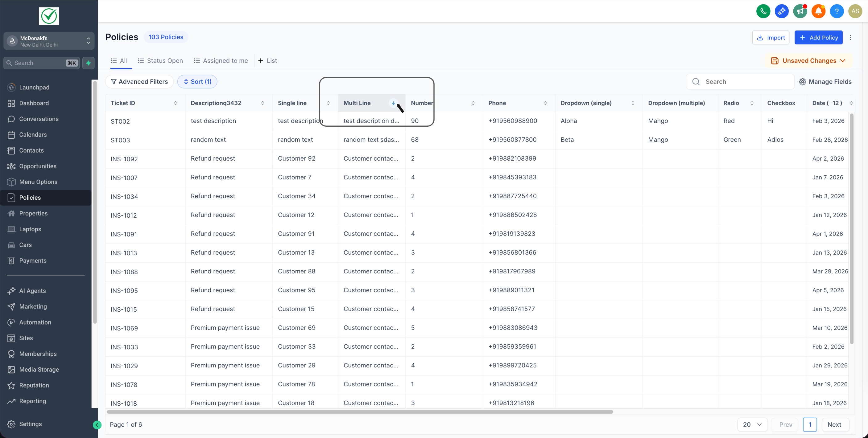Click the Next page button
Viewport: 868px width, 438px height.
834,424
